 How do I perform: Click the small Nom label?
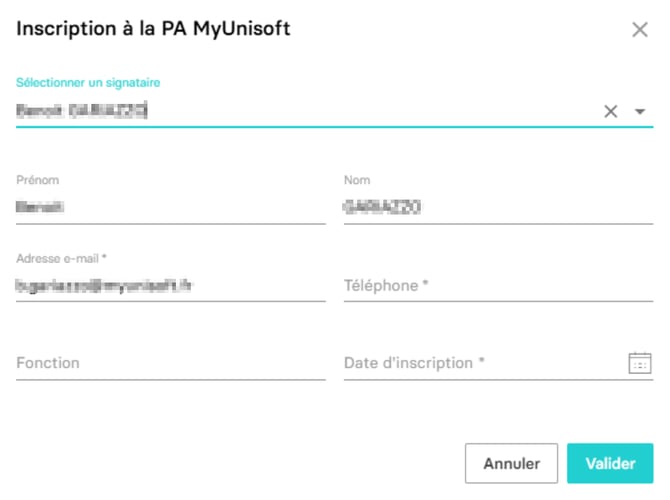357,180
